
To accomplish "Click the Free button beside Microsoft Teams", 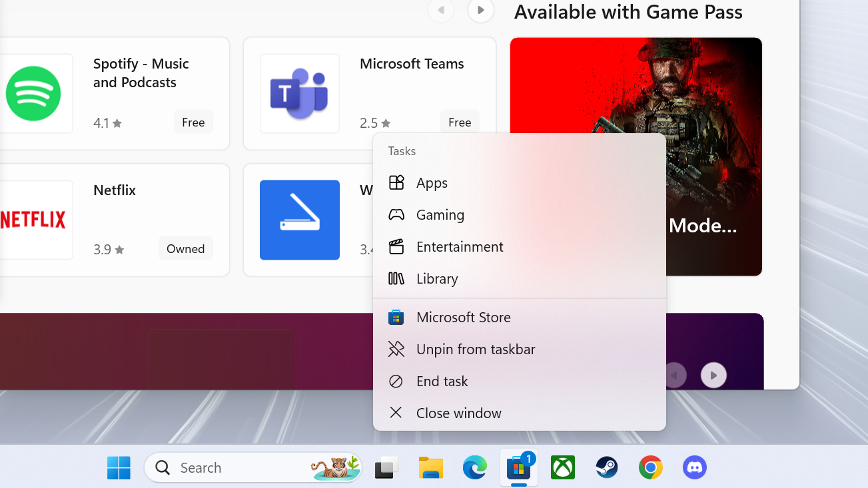I will coord(460,122).
